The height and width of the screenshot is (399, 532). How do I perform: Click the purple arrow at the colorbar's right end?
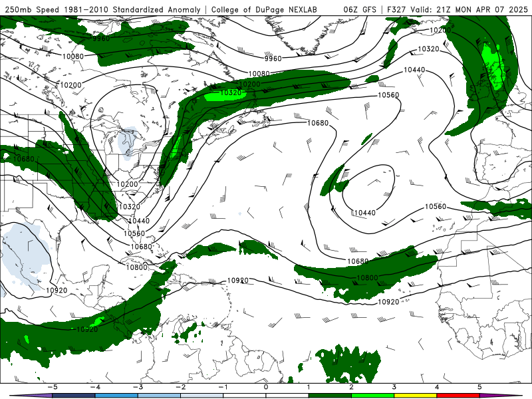coord(501,396)
